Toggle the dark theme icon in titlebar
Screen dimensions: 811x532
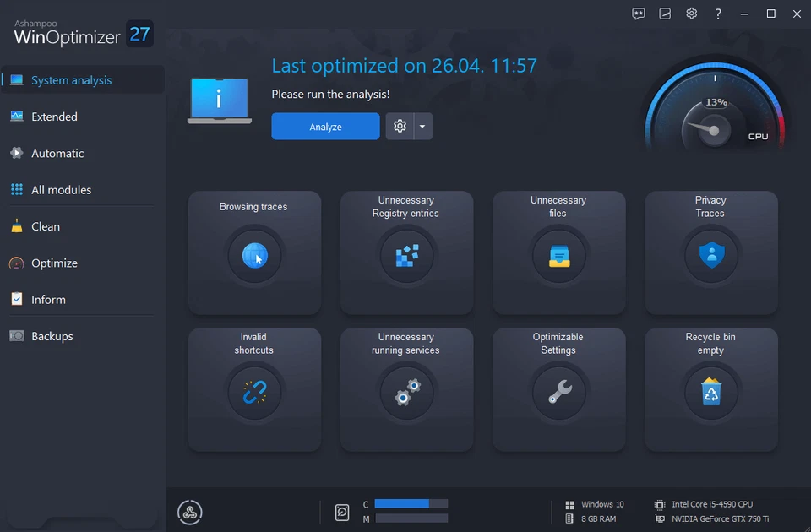click(665, 14)
